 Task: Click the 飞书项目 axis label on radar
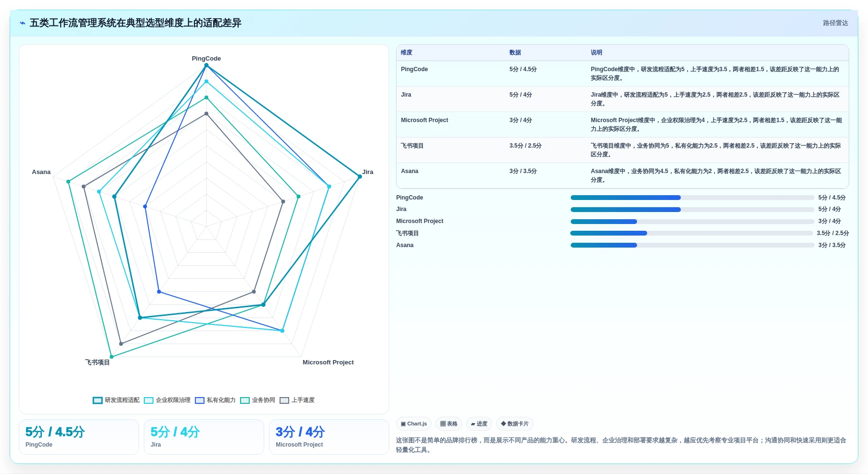click(98, 362)
